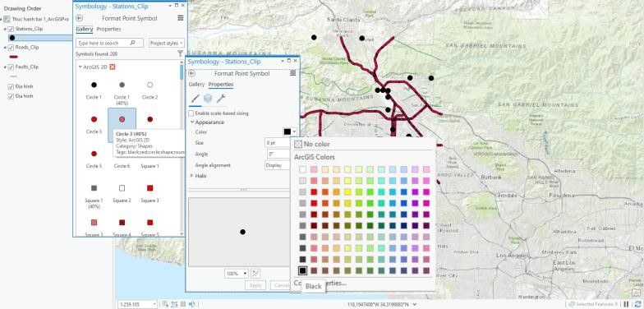
Task: Open hamburger menu of left Symbology pane
Action: [181, 18]
